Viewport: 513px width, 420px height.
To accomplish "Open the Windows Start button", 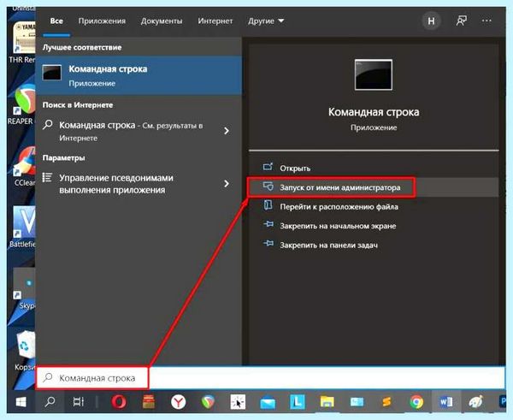I will (21, 402).
